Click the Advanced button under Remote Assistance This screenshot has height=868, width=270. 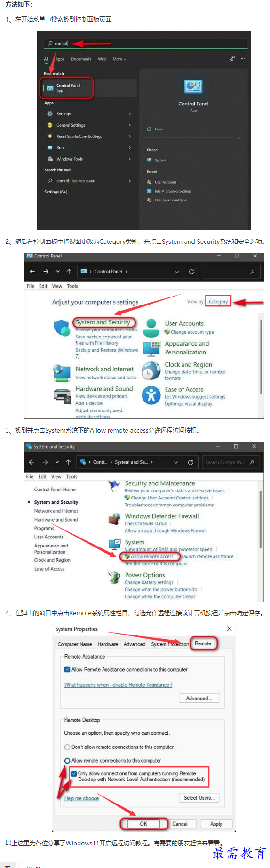point(199,699)
